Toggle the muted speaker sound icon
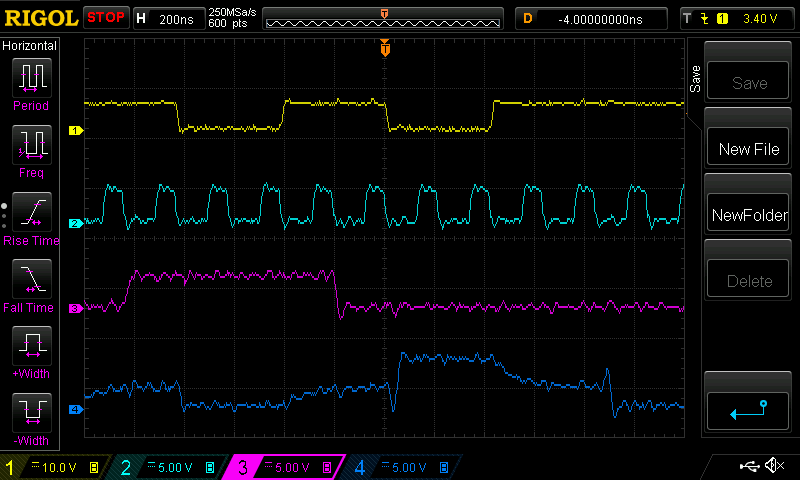The height and width of the screenshot is (480, 800). click(x=775, y=465)
